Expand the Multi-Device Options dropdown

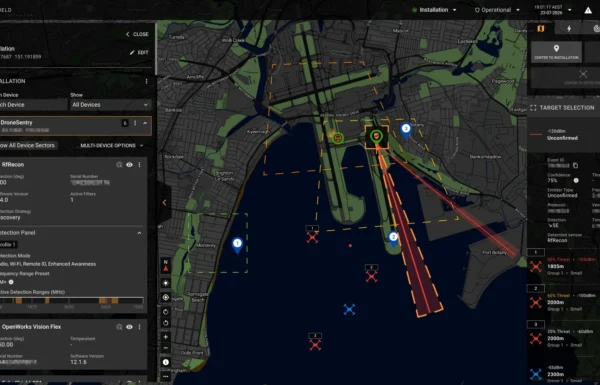(x=112, y=145)
